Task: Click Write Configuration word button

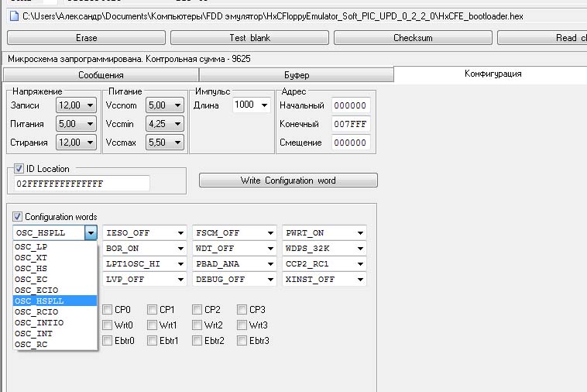Action: pyautogui.click(x=288, y=181)
